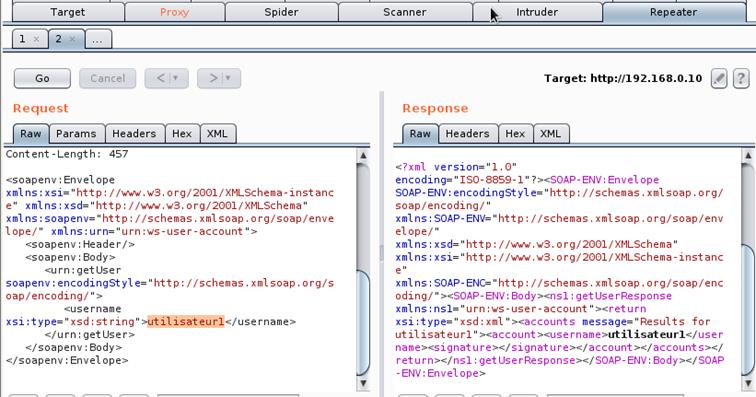Click the </urn:getUser> closing tag
756x397 pixels.
90,334
